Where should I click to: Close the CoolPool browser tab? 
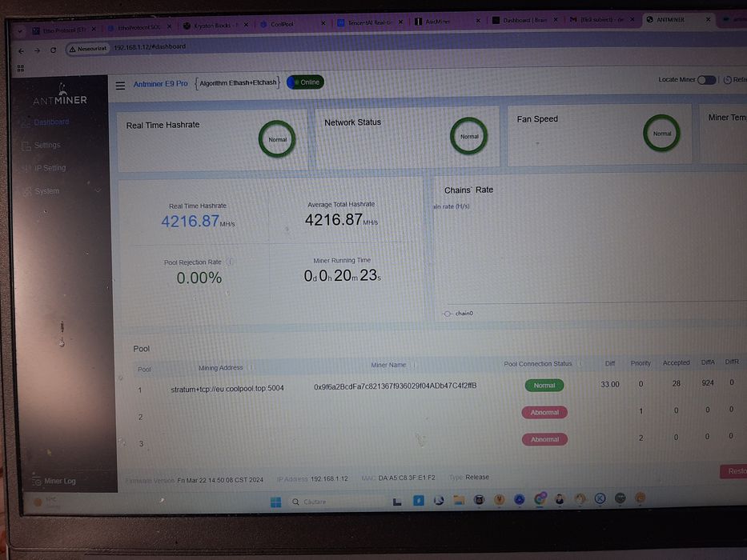click(x=323, y=23)
